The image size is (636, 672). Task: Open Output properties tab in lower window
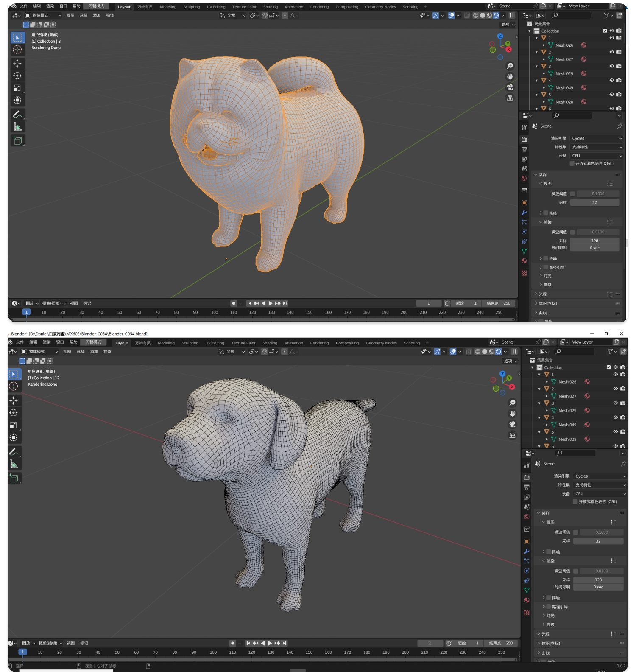[527, 487]
